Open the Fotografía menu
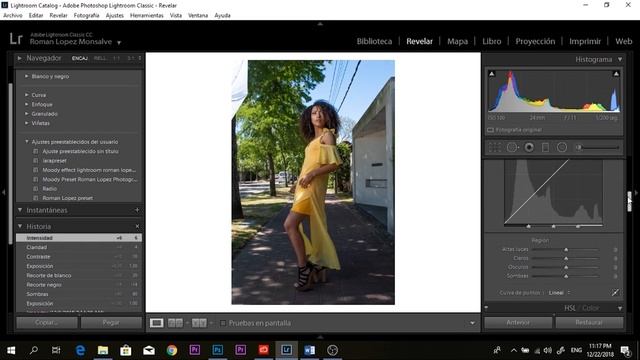The image size is (640, 360). coord(87,16)
